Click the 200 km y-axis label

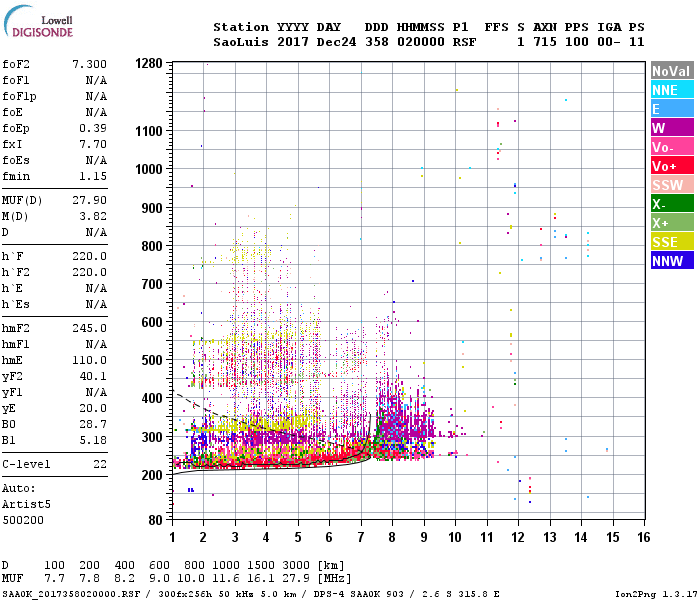[x=152, y=475]
